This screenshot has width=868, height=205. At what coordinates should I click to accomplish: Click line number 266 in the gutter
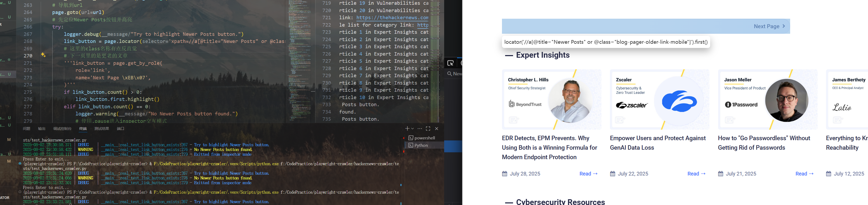[28, 27]
